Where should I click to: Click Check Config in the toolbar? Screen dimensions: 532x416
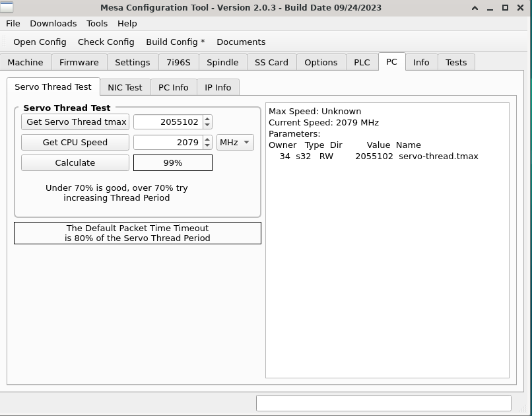tap(106, 42)
